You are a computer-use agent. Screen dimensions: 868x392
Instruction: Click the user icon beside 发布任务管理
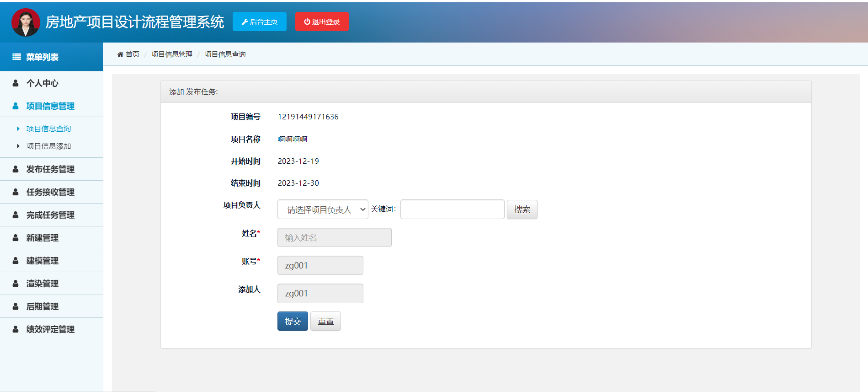[x=16, y=169]
